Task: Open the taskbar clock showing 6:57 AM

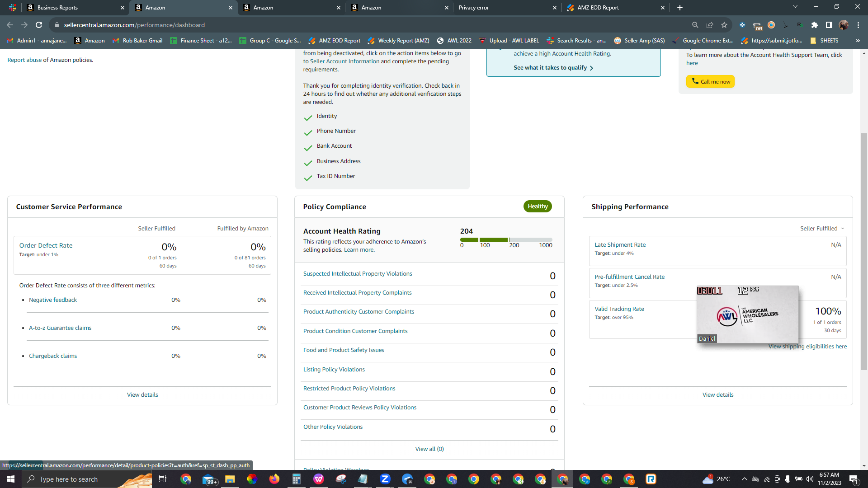Action: click(829, 479)
